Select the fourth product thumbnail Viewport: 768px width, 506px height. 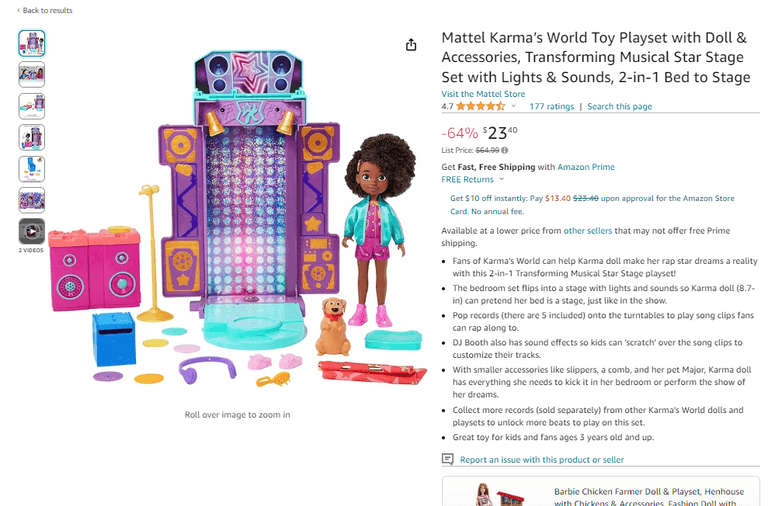coord(32,137)
